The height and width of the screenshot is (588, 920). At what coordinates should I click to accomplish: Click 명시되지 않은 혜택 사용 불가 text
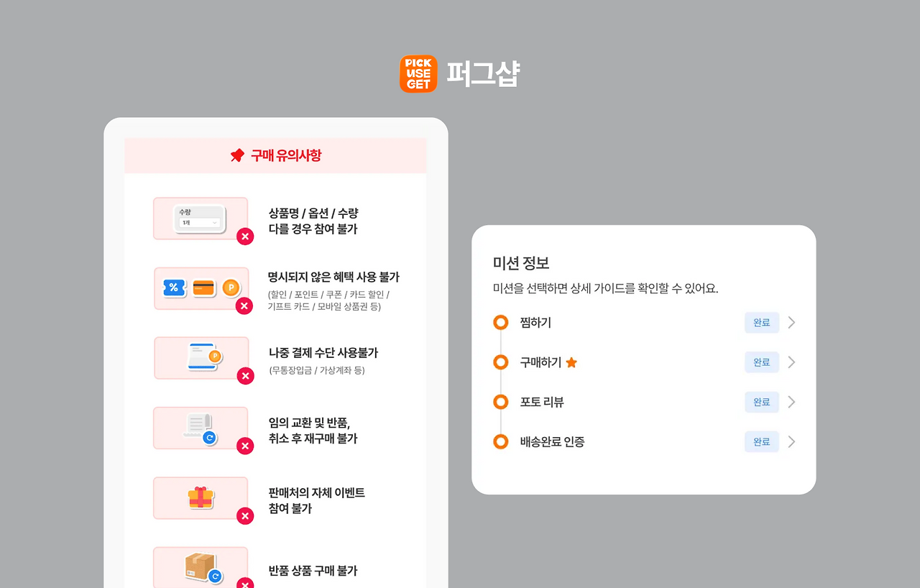click(x=333, y=277)
